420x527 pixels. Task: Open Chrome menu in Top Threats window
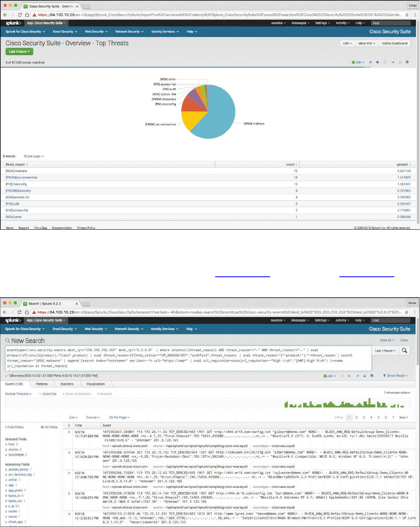pyautogui.click(x=415, y=14)
